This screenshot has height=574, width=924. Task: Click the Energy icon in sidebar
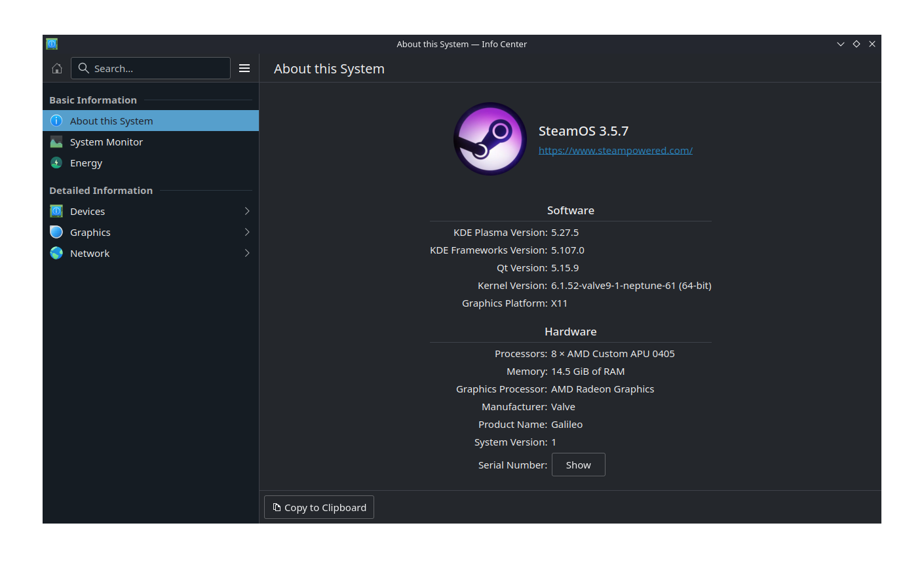point(56,163)
